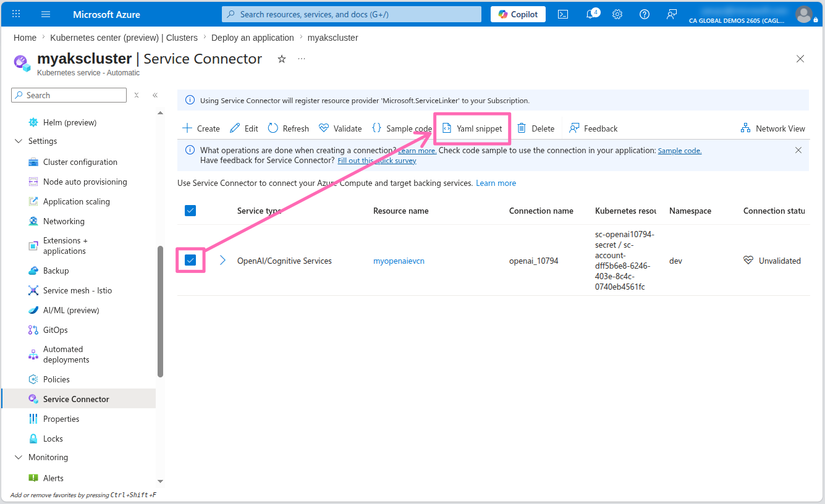Viewport: 825px width, 504px height.
Task: Open Fill out this quick survey link
Action: click(377, 161)
